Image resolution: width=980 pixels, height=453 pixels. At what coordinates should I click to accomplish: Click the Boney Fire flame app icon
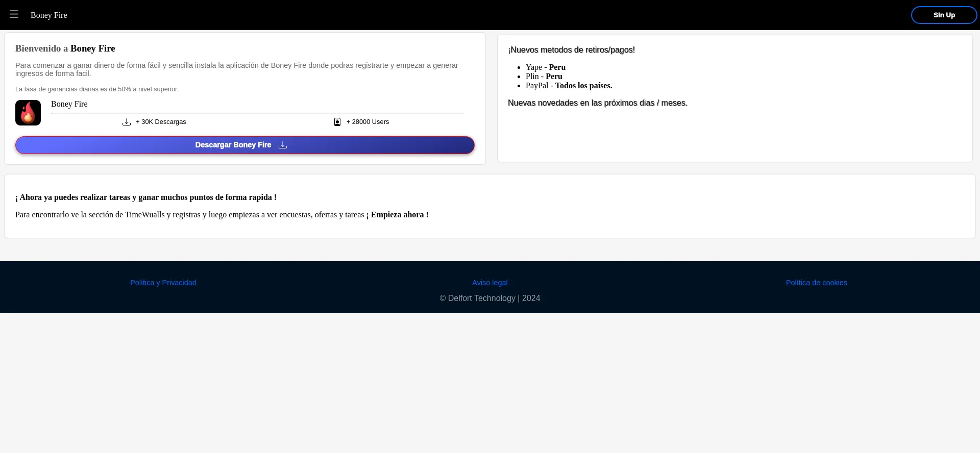[x=28, y=113]
